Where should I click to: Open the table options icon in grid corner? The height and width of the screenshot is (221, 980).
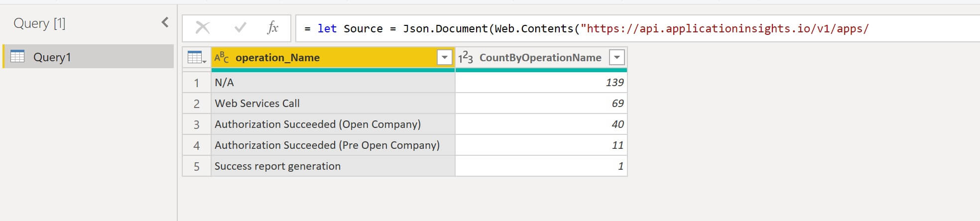click(x=197, y=58)
